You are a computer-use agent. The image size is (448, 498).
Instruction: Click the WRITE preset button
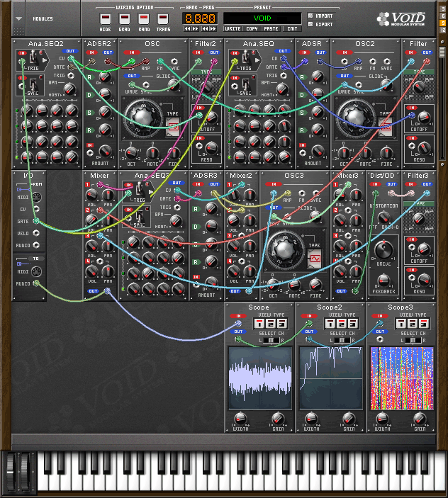click(x=233, y=28)
